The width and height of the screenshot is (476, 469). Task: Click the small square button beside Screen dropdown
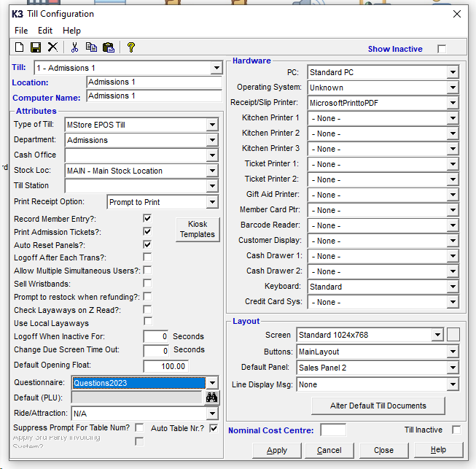click(453, 335)
